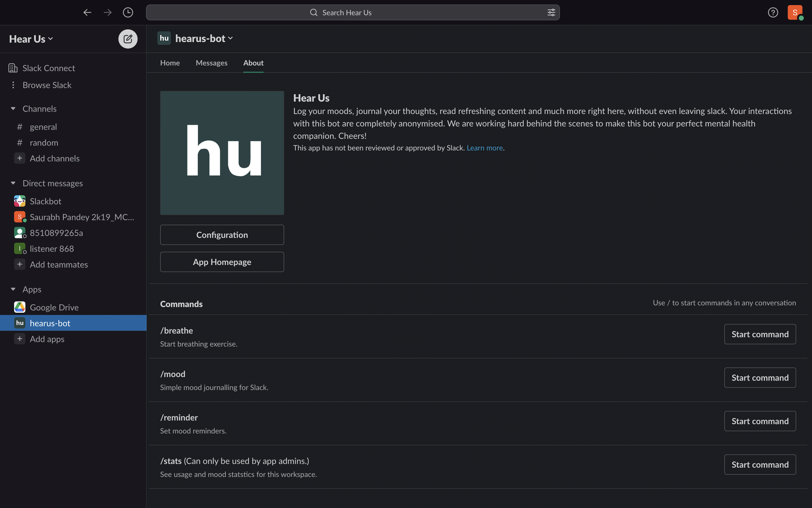Click the Search Hear Us field

tap(353, 12)
